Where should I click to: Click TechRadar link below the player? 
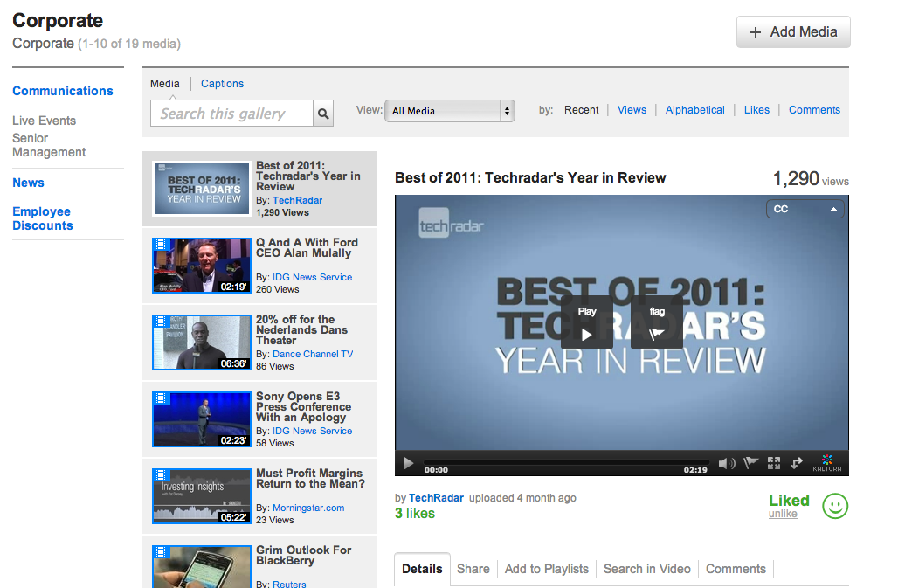pyautogui.click(x=437, y=497)
